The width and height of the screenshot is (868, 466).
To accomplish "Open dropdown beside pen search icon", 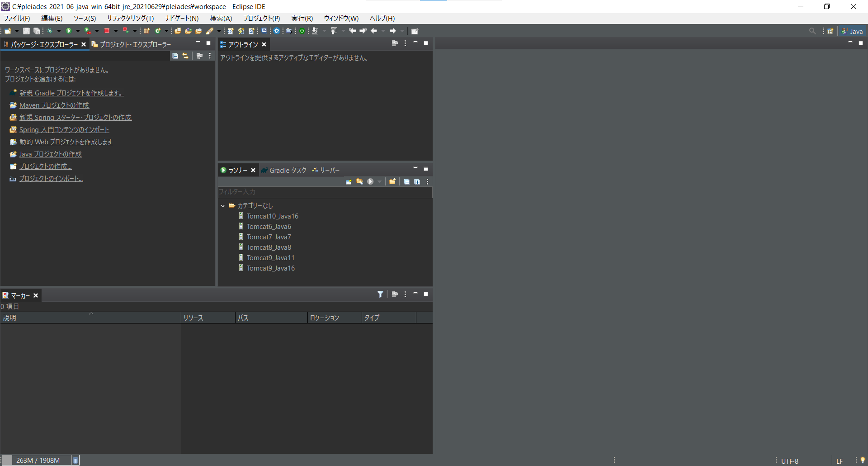I will tap(219, 31).
